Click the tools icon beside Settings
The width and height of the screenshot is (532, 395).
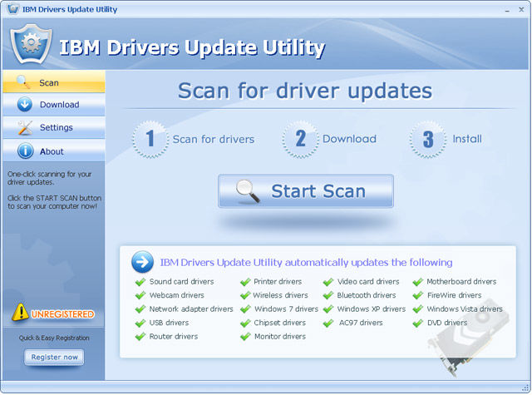pyautogui.click(x=24, y=128)
